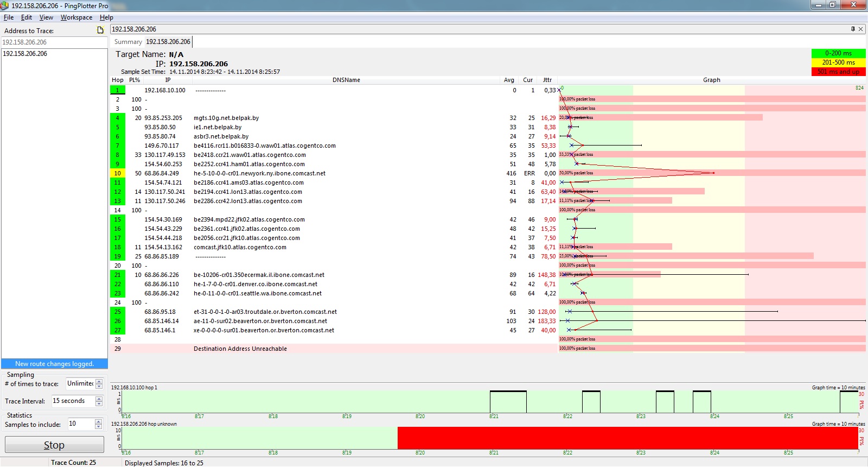Viewport: 868px width, 467px height.
Task: Select hop 13 green box for 130.117.50.246
Action: pyautogui.click(x=117, y=201)
